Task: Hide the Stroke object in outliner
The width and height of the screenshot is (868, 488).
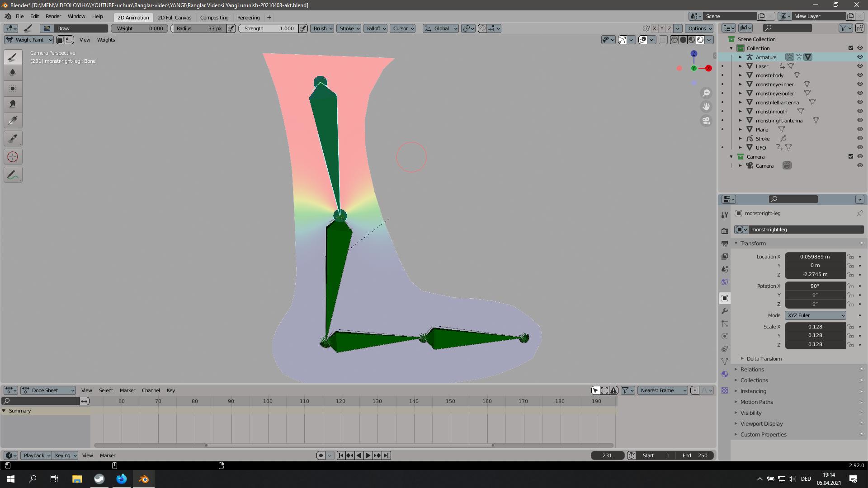Action: (x=860, y=138)
